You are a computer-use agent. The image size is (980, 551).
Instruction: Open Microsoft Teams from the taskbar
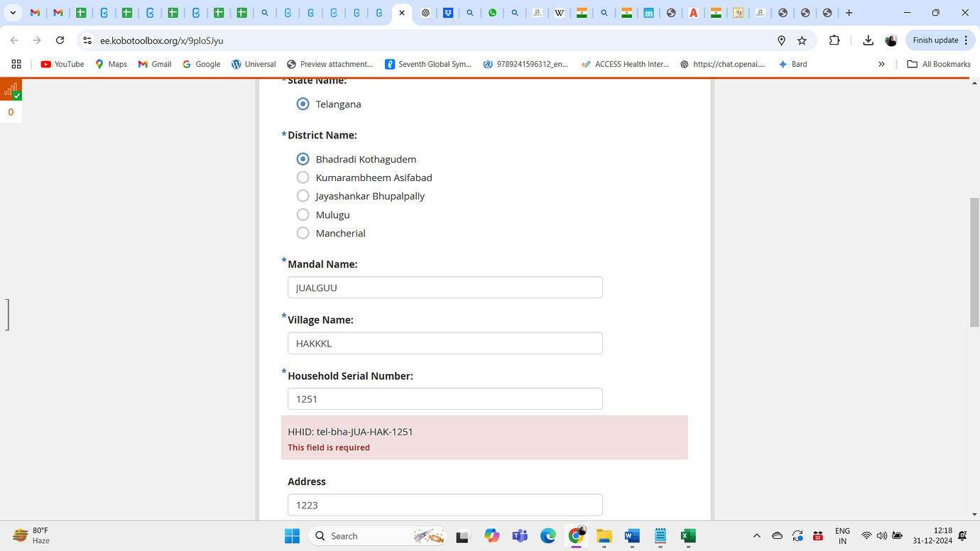coord(520,536)
